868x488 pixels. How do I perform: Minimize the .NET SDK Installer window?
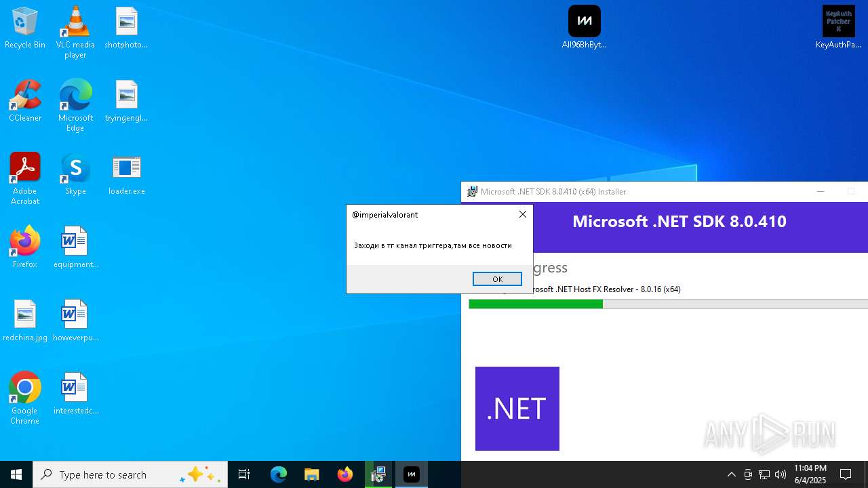tap(821, 192)
